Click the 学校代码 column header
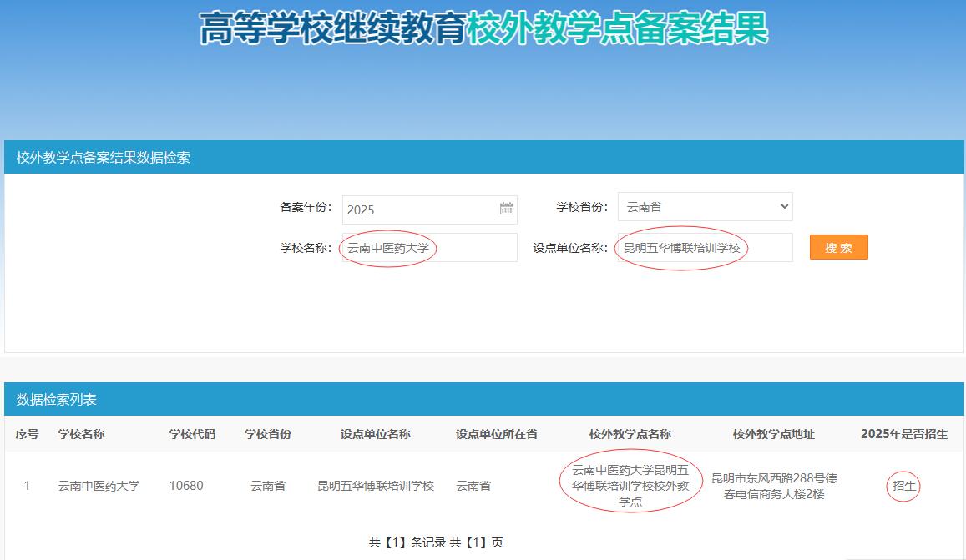This screenshot has height=560, width=966. point(192,434)
